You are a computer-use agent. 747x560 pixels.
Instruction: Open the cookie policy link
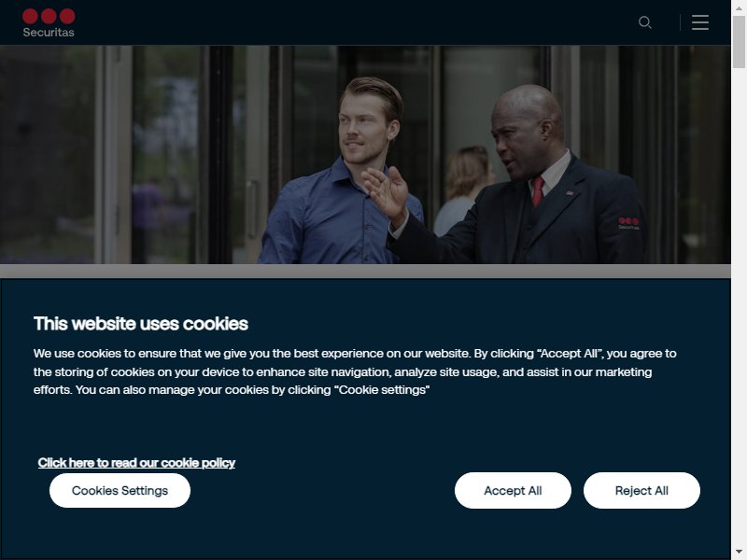[x=136, y=462]
